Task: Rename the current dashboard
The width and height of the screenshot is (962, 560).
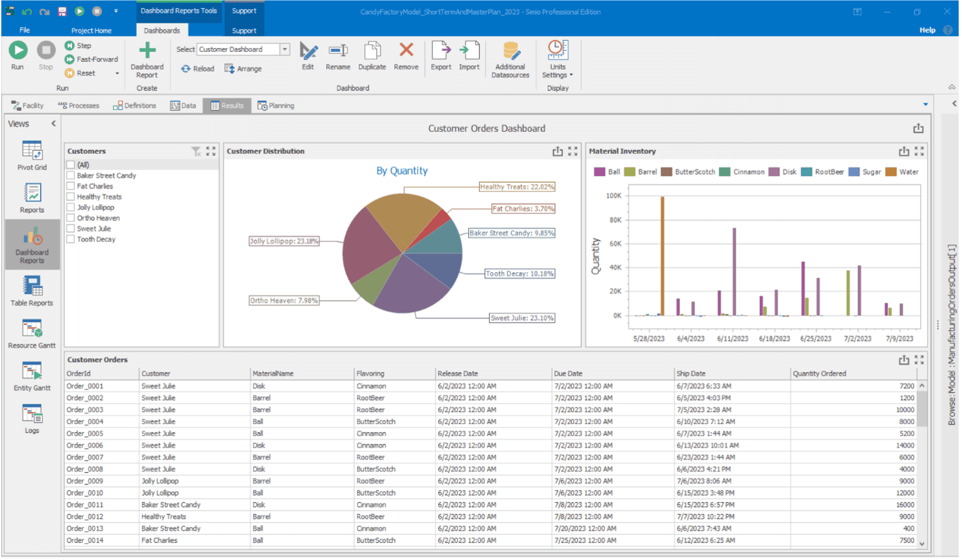Action: 338,57
